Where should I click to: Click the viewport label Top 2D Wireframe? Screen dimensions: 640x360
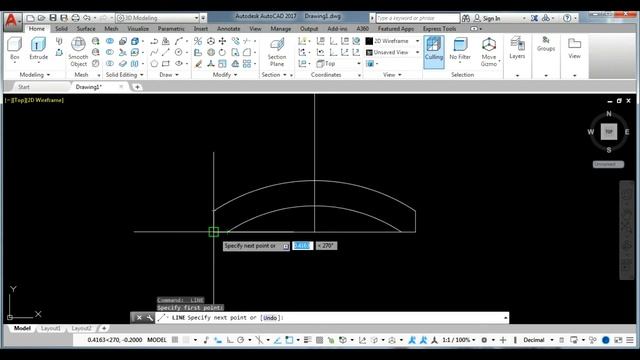pos(34,100)
